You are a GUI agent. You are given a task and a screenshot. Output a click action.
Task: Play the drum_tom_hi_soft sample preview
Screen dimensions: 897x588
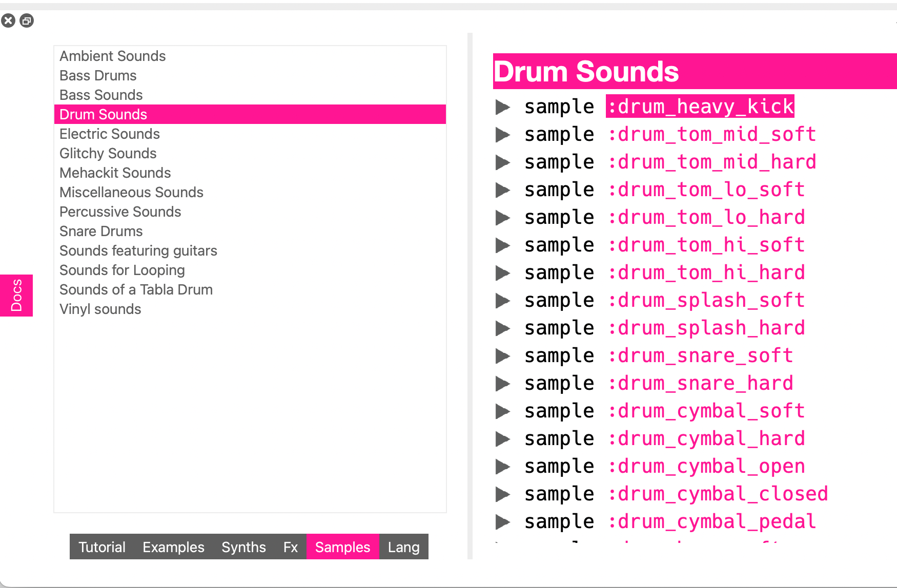503,245
